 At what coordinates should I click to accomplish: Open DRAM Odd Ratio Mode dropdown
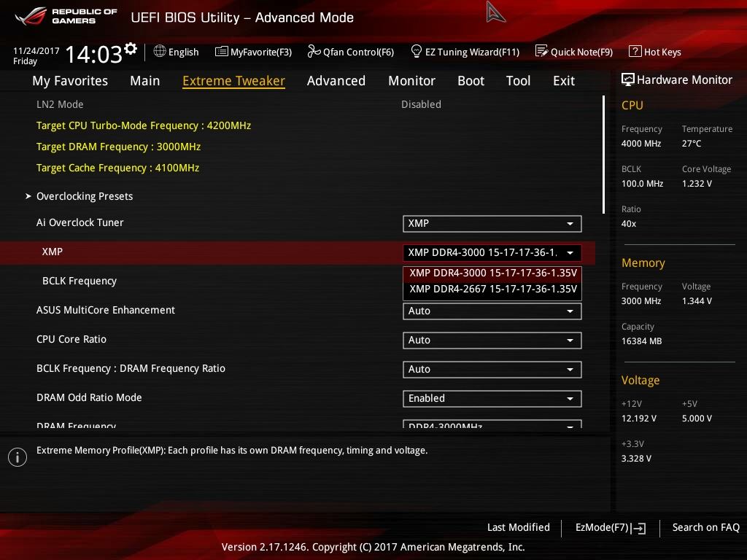pyautogui.click(x=492, y=399)
